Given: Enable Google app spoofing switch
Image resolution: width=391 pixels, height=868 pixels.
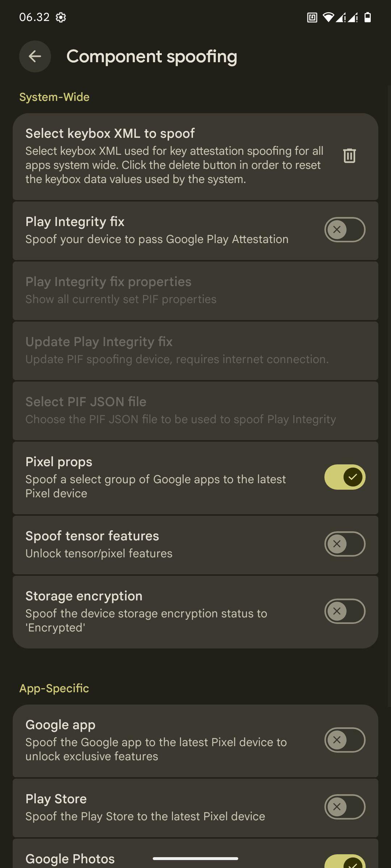Looking at the screenshot, I should [345, 740].
